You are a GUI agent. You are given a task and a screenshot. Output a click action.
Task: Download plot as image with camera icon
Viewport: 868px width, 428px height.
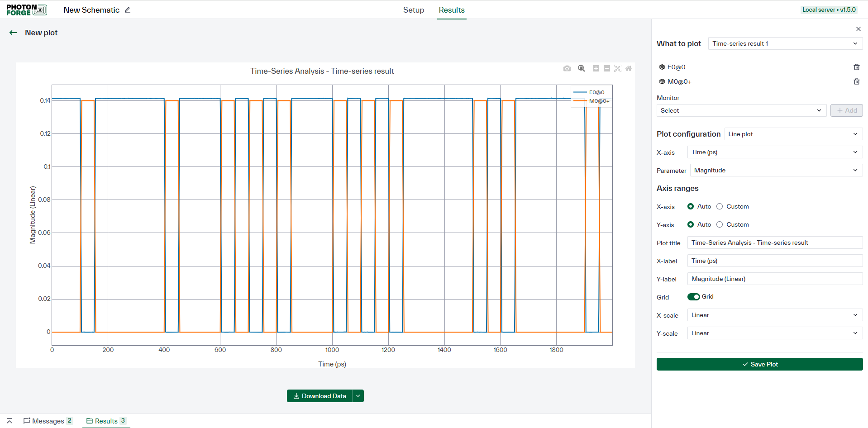(x=567, y=68)
